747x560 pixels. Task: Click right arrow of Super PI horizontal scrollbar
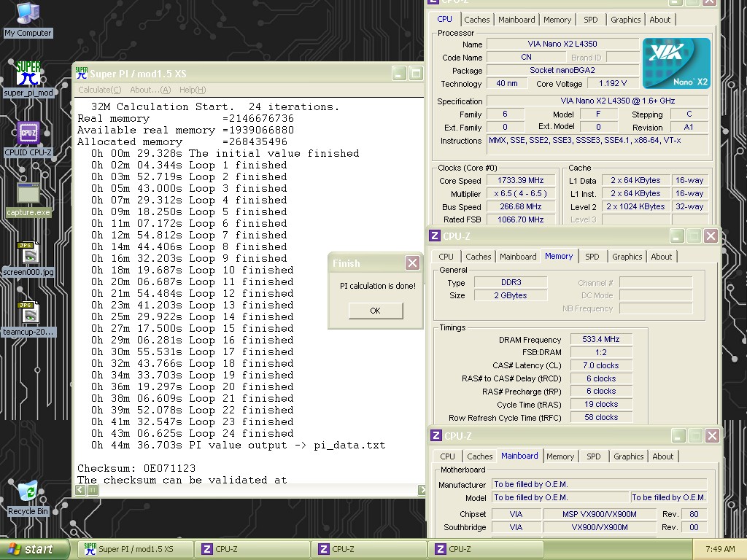click(x=422, y=490)
